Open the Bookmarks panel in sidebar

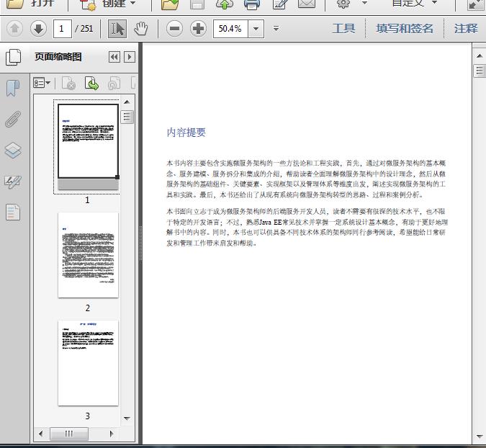click(12, 89)
